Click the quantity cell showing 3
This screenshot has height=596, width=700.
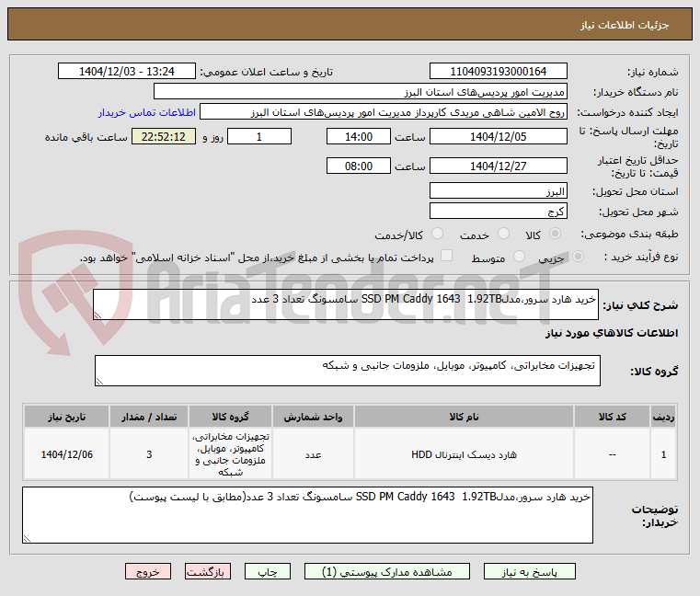click(149, 454)
